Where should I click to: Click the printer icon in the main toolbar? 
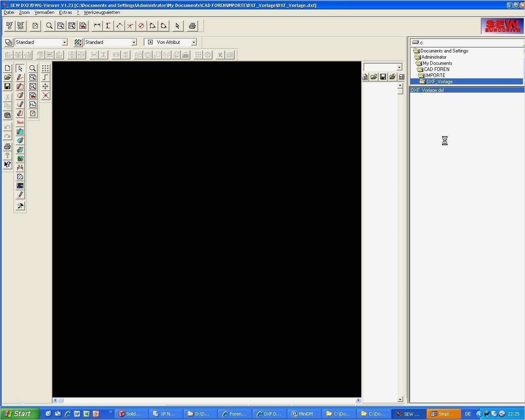click(x=192, y=25)
